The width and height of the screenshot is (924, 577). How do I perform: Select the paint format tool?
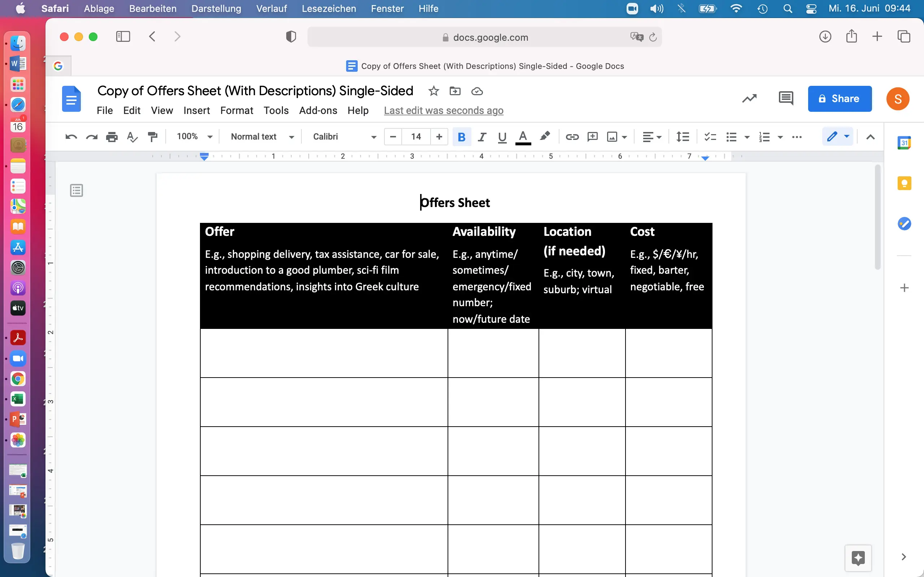click(x=152, y=137)
